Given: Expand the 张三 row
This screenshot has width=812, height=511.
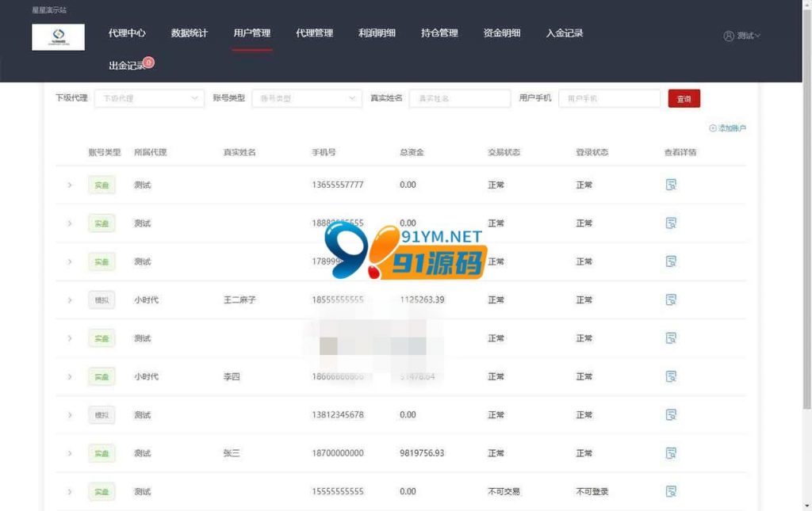Looking at the screenshot, I should coord(70,453).
